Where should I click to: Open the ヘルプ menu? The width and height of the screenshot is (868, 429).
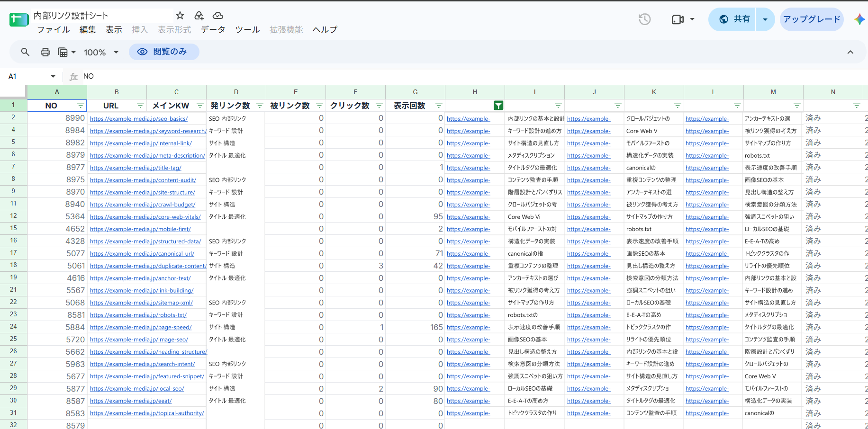325,30
